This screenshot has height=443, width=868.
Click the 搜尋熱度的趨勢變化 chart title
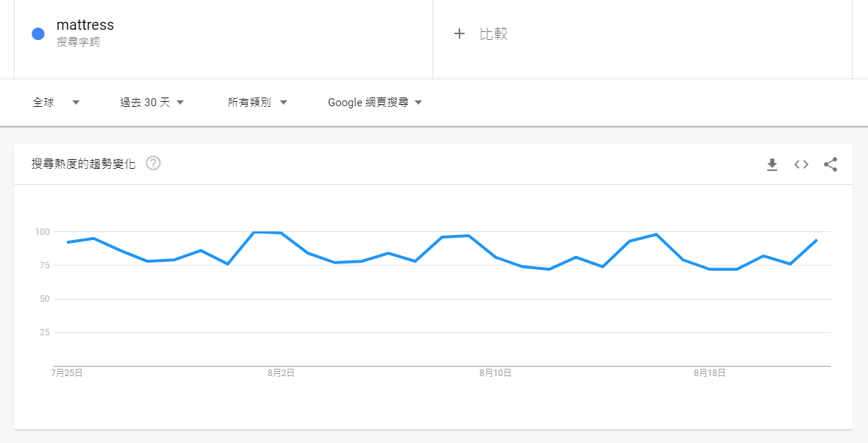point(84,164)
